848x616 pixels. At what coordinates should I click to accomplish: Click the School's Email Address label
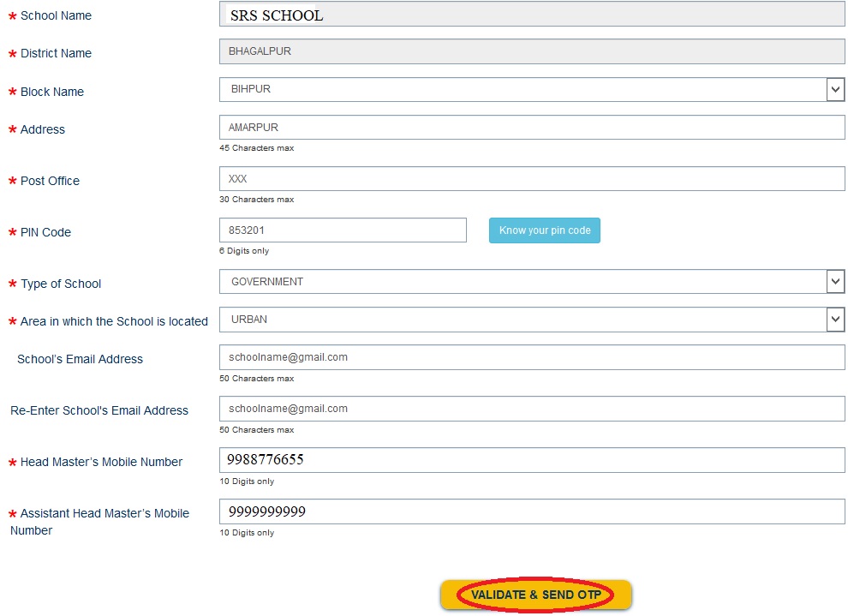click(80, 359)
